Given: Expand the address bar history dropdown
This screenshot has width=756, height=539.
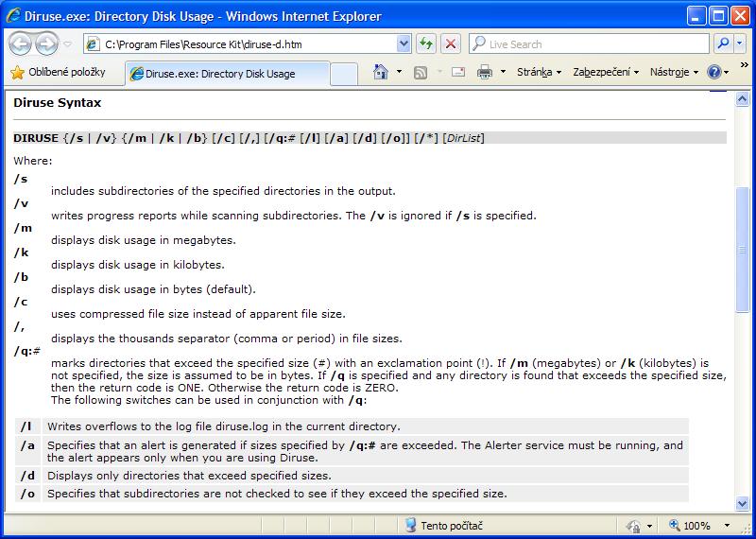Looking at the screenshot, I should 404,44.
